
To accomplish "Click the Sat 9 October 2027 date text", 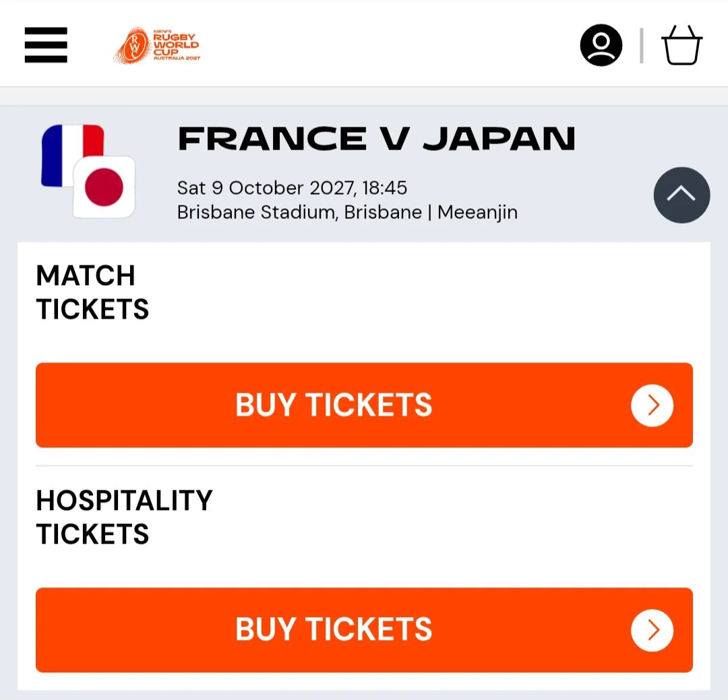I will click(266, 188).
